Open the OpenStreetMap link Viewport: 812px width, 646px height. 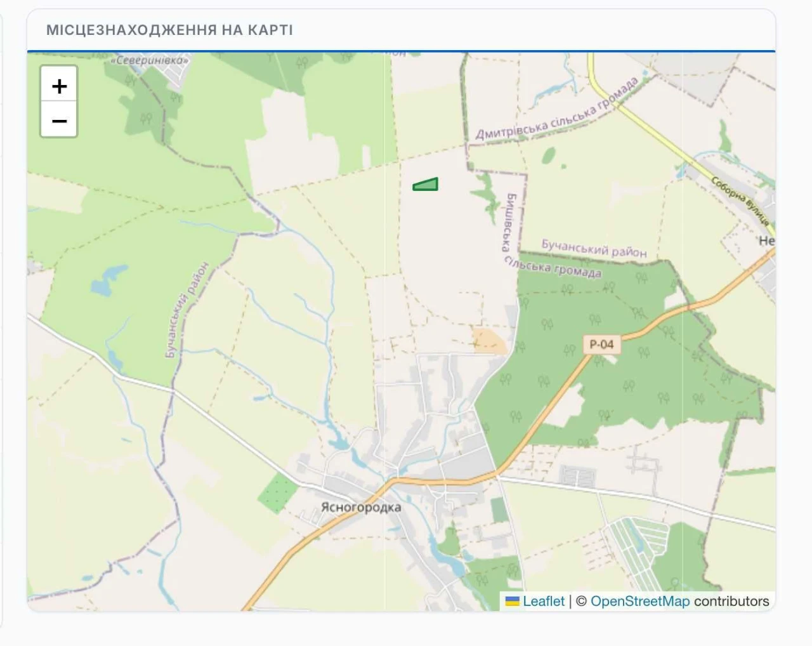[x=639, y=601]
